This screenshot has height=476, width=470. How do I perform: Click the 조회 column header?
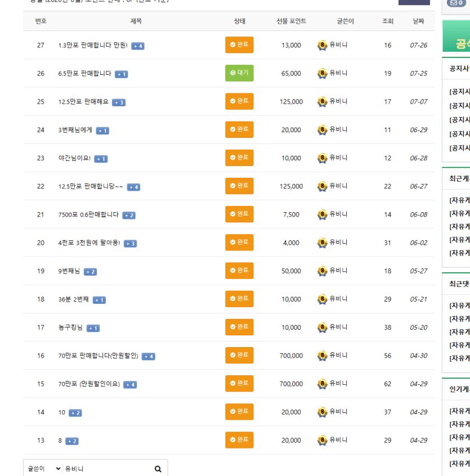pyautogui.click(x=388, y=21)
